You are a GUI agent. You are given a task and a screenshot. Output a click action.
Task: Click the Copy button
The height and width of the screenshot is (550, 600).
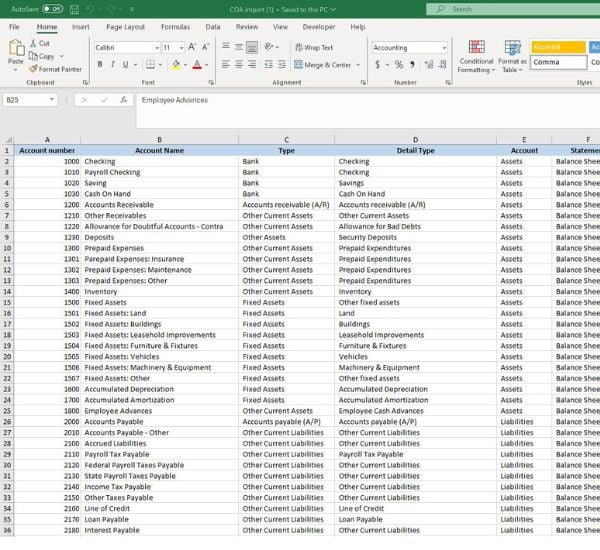[x=42, y=56]
